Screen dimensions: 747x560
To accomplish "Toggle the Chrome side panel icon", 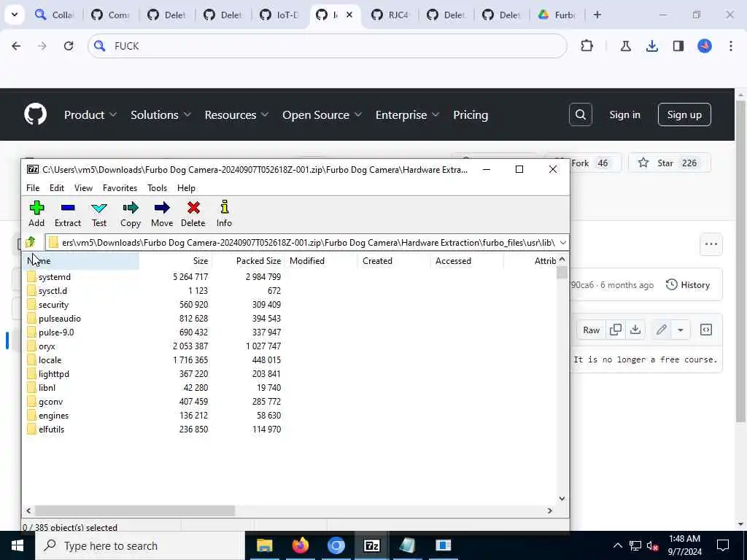I will click(678, 46).
